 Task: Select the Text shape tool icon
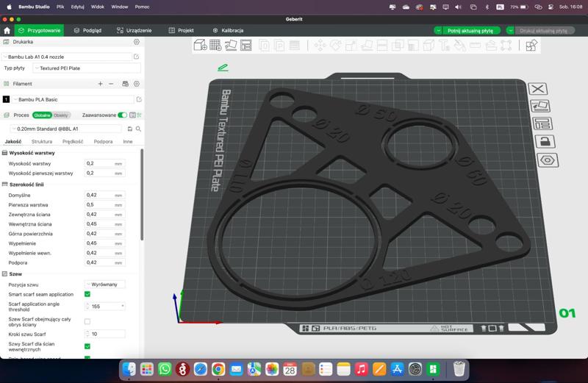pos(445,46)
